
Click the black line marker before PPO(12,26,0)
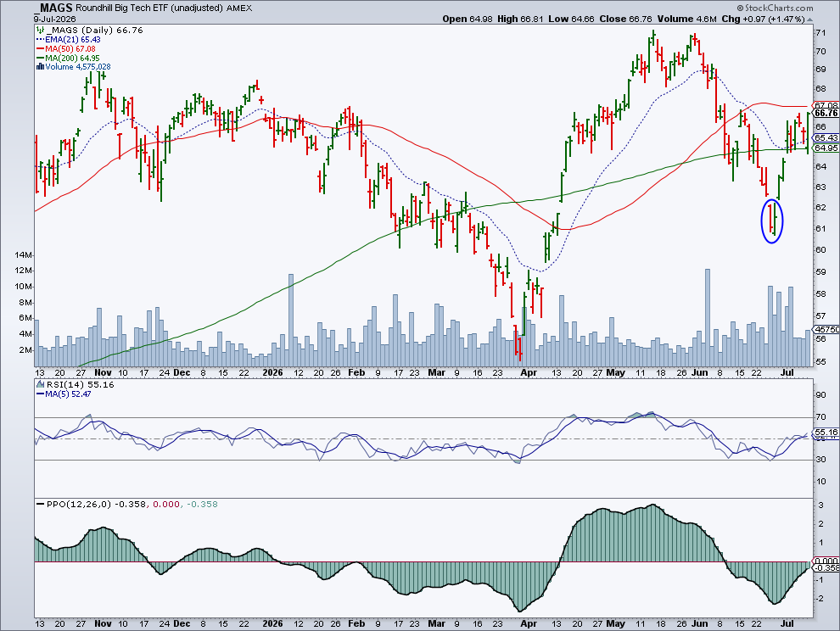40,504
